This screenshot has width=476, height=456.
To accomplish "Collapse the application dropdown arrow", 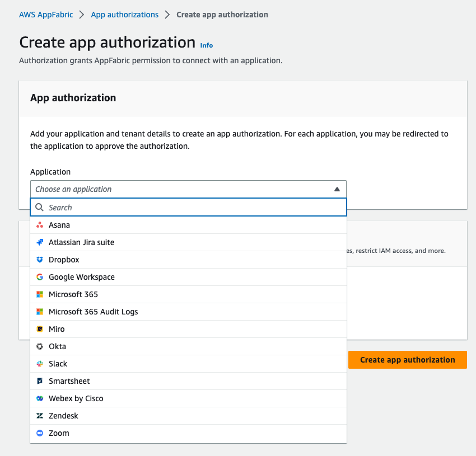I will pos(337,189).
